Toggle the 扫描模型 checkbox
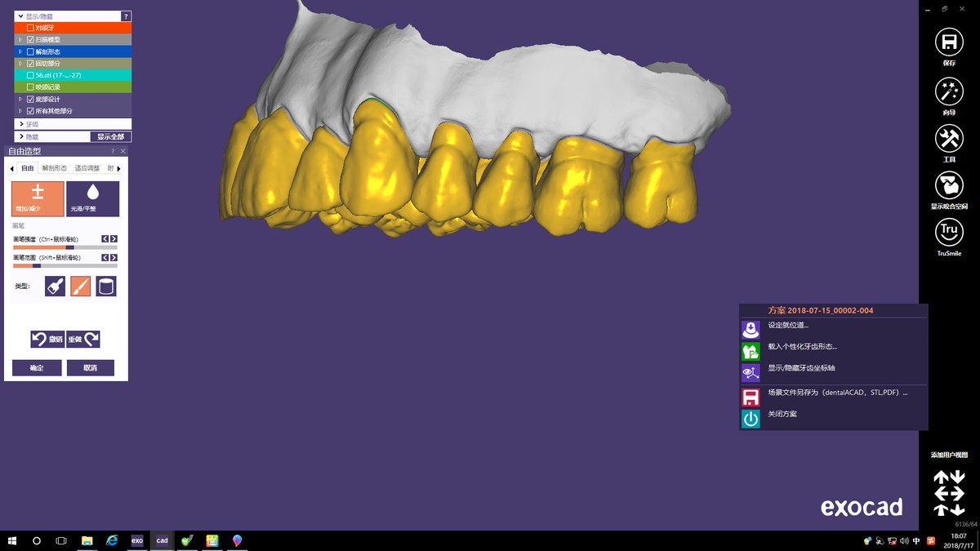Screen dimensions: 980x551 (31, 39)
